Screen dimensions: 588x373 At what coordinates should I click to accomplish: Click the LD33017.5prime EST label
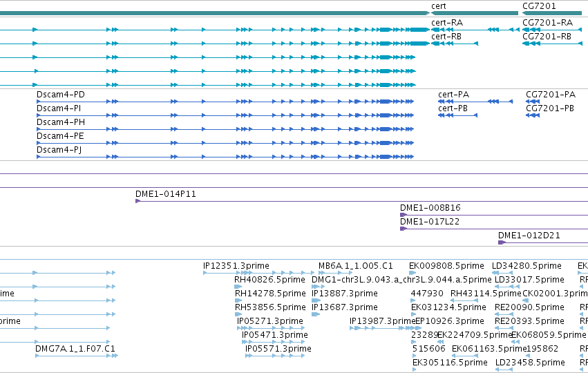(529, 280)
